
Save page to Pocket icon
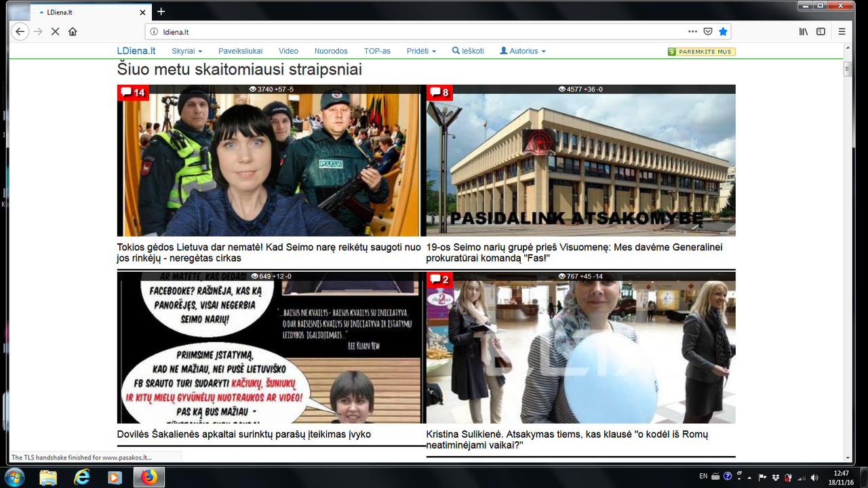click(x=707, y=31)
